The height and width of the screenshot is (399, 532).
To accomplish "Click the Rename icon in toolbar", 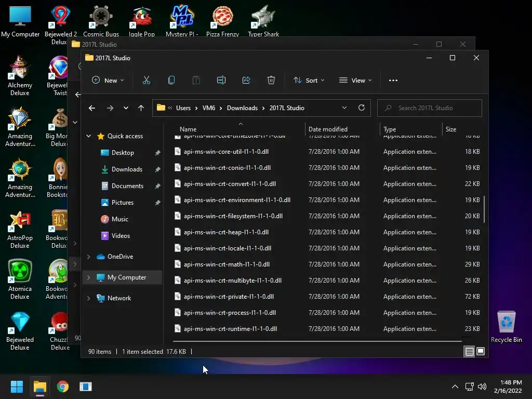I will point(221,81).
